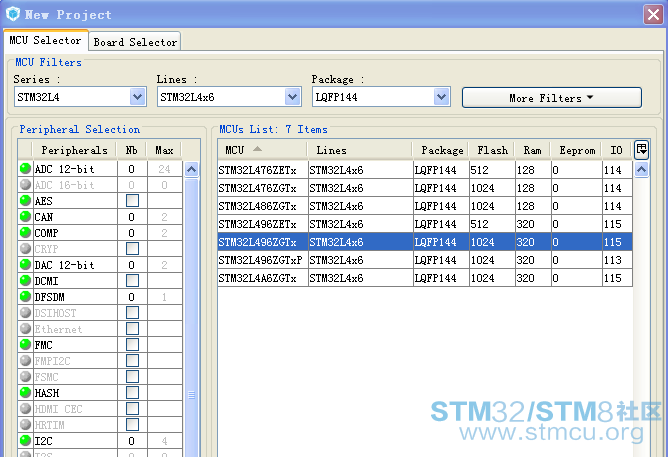Screen dimensions: 668x457
Task: Toggle the HDMI CEC peripheral checkbox
Action: coord(132,408)
